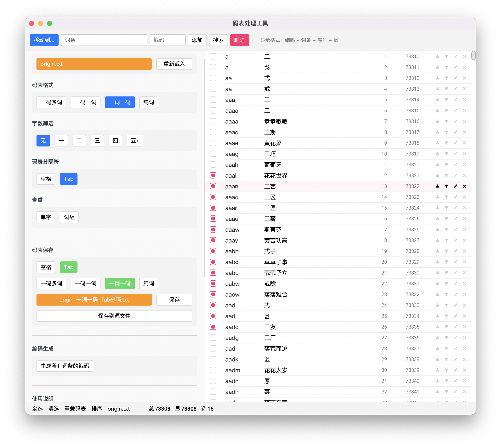Click the 移动到... button

[x=44, y=40]
